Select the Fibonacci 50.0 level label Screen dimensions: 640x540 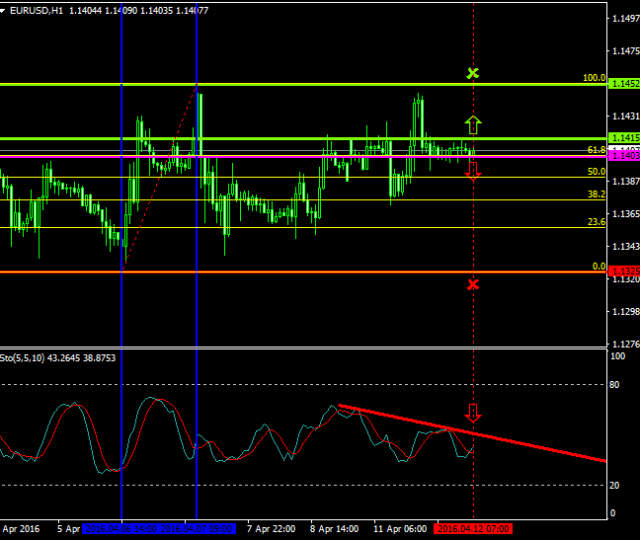pyautogui.click(x=596, y=172)
